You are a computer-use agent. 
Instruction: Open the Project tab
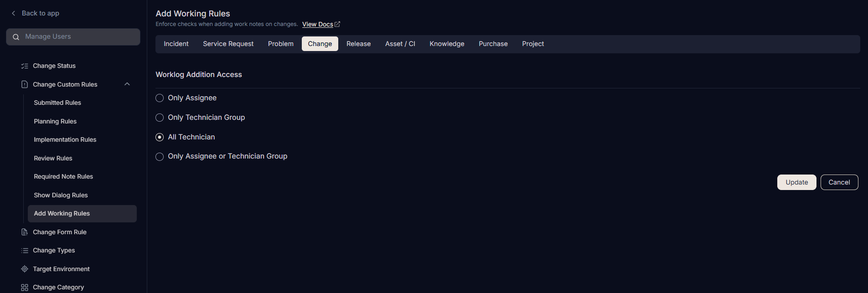click(533, 44)
